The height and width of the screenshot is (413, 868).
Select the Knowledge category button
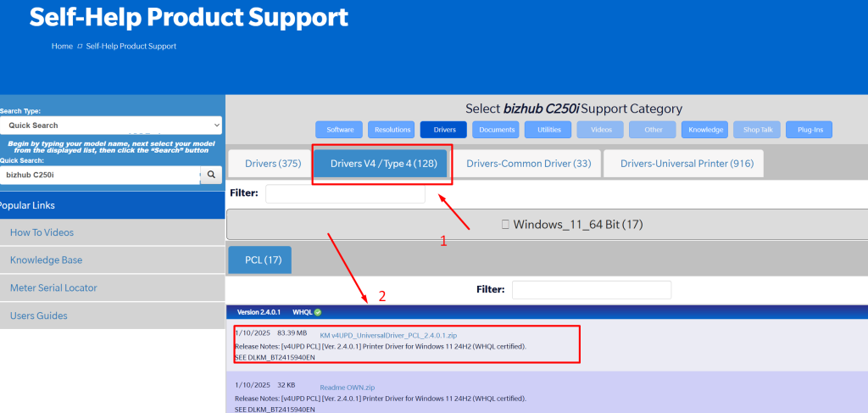point(705,130)
